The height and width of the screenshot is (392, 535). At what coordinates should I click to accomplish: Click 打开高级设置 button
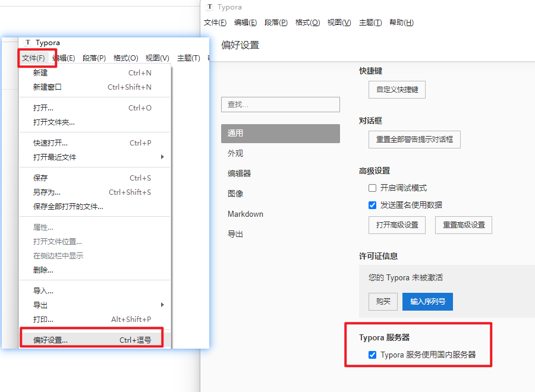[397, 225]
